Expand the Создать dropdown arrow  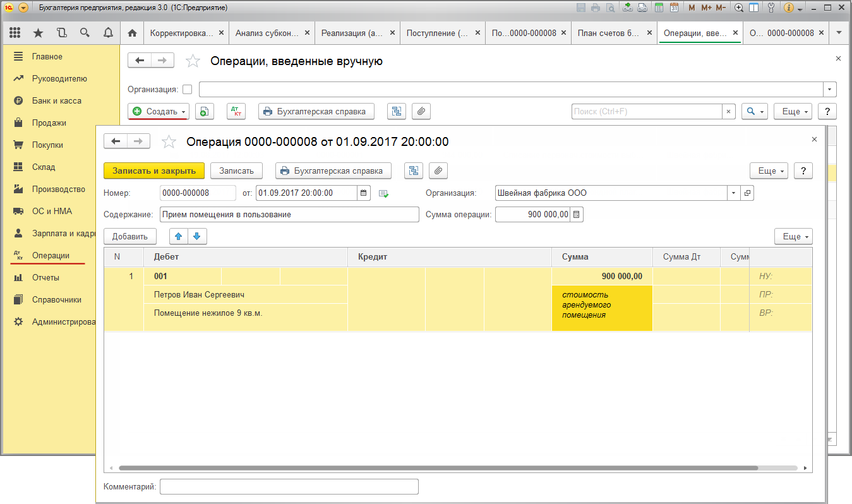coord(183,112)
